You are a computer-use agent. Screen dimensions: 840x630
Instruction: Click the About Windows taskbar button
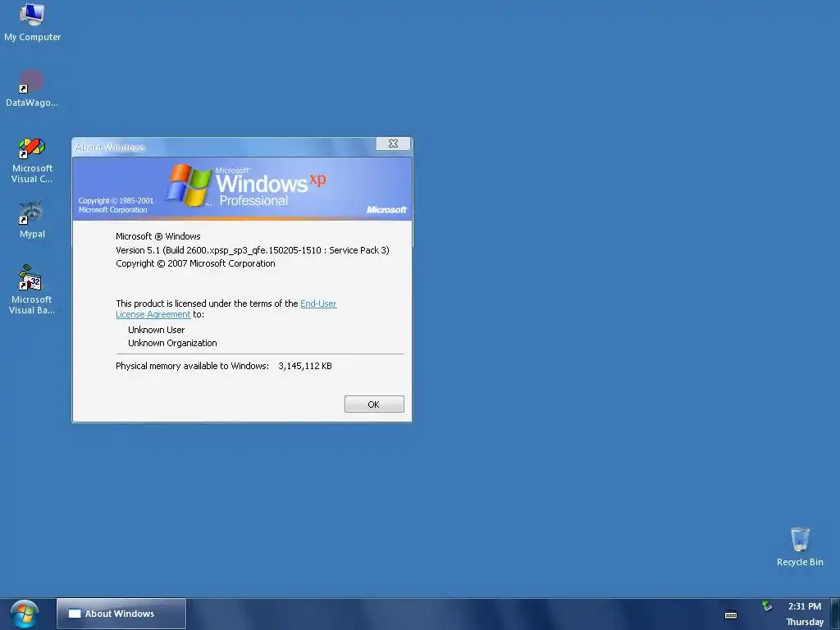(121, 614)
